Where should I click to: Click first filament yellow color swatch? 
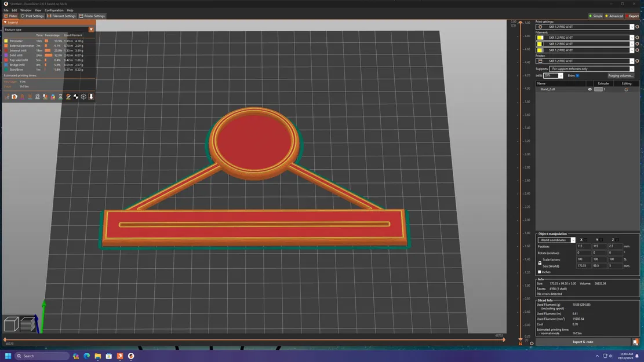pyautogui.click(x=540, y=37)
